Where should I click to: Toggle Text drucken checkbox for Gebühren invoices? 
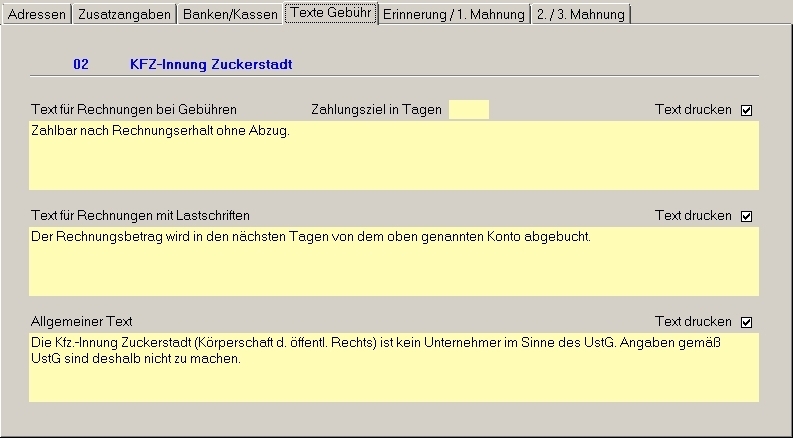747,110
